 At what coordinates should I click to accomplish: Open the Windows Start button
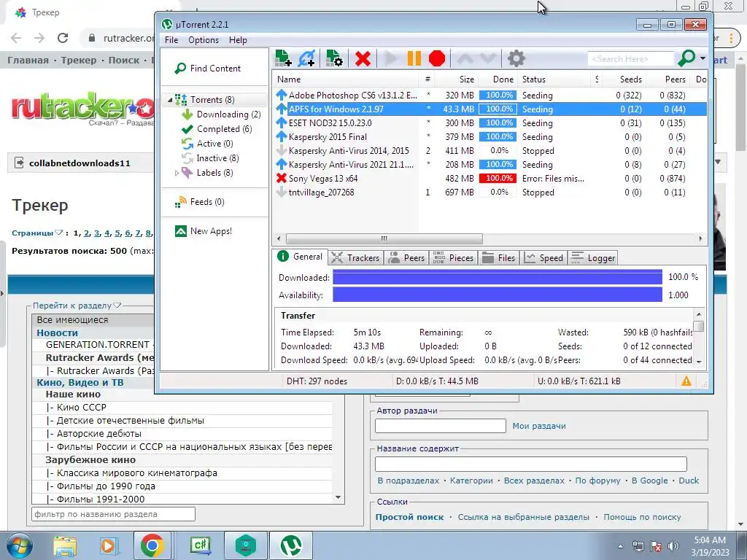(20, 545)
